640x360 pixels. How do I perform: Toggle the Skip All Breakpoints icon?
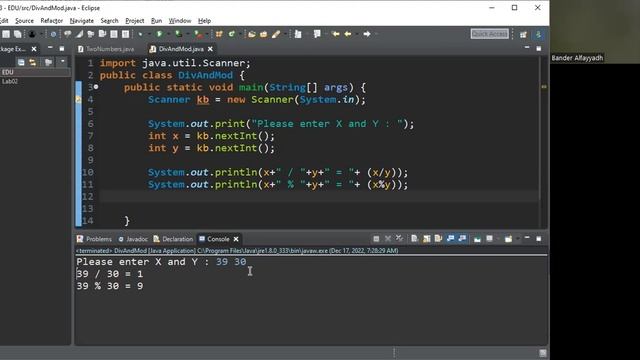coord(53,34)
